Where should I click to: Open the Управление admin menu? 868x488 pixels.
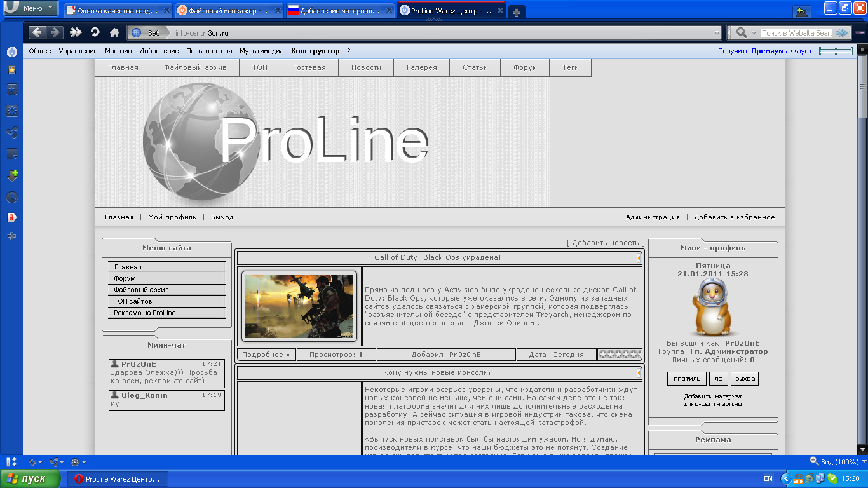tap(78, 51)
